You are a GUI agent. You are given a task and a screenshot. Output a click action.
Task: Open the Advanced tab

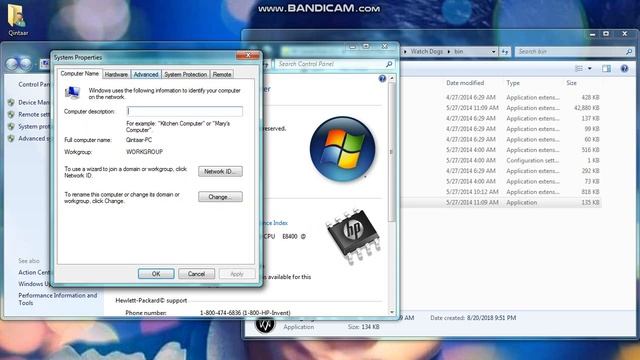(x=146, y=74)
